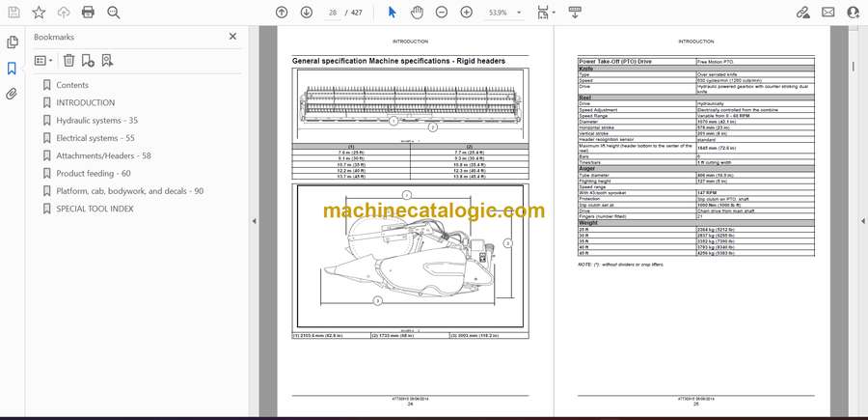
Task: Expand the right tools pane arrow
Action: pyautogui.click(x=862, y=221)
